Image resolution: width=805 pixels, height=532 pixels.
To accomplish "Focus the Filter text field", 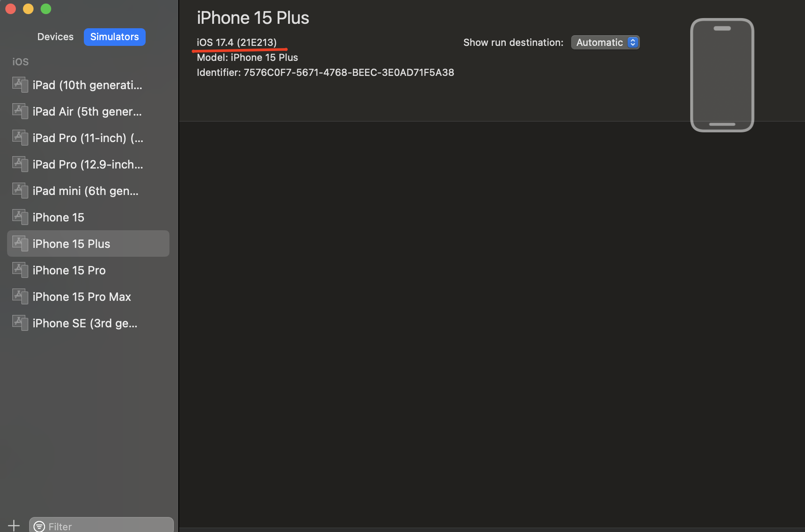I will click(x=102, y=525).
